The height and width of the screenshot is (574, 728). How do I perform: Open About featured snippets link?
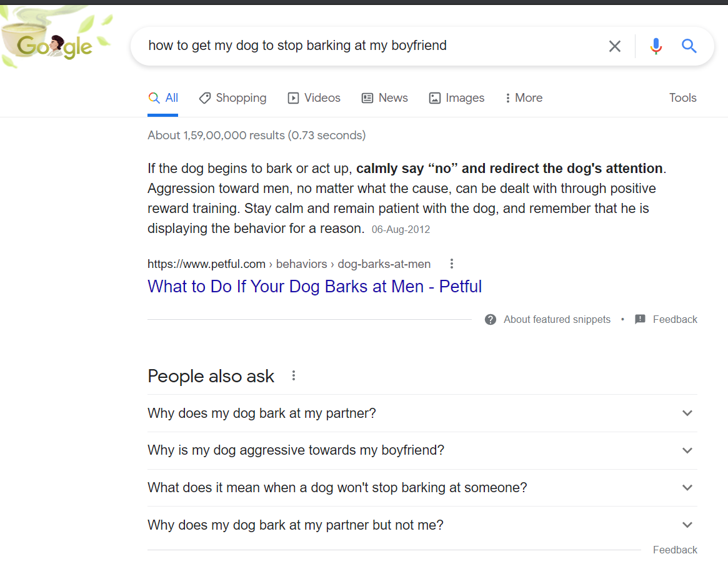(x=557, y=319)
